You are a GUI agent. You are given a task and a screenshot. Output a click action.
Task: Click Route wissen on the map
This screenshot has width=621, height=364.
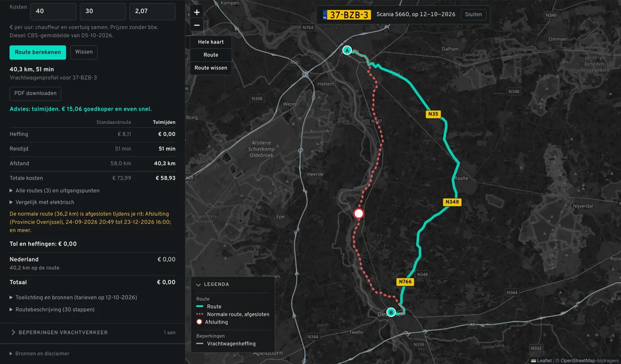click(211, 68)
